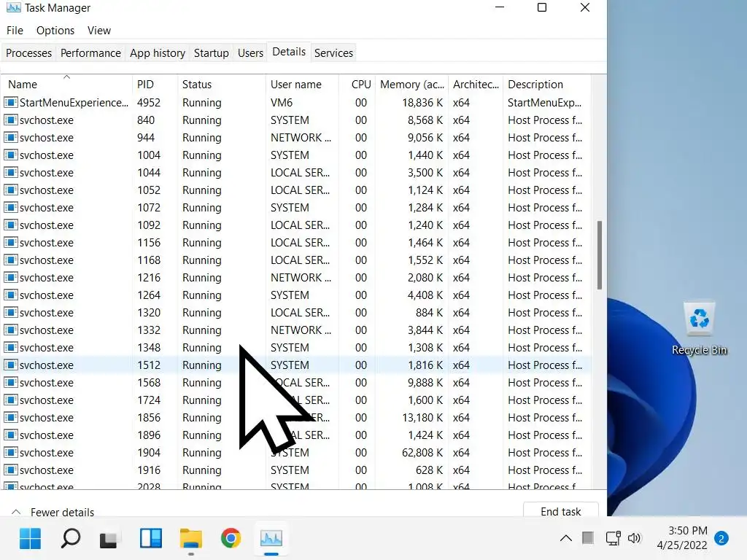Click StartMenuExperience process icon

pos(10,102)
